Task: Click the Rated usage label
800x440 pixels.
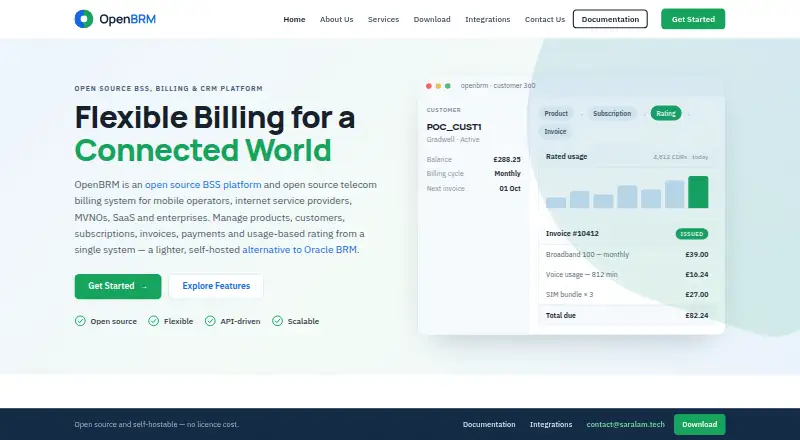Action: 566,156
